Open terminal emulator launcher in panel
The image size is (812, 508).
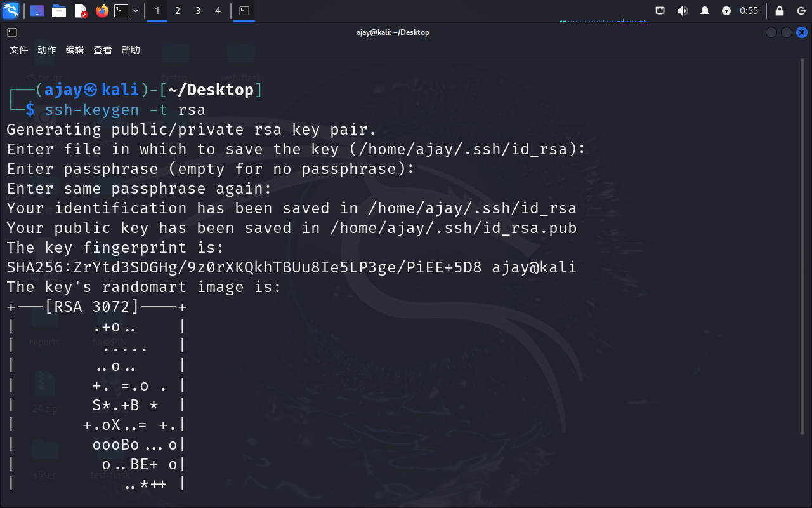tap(121, 11)
